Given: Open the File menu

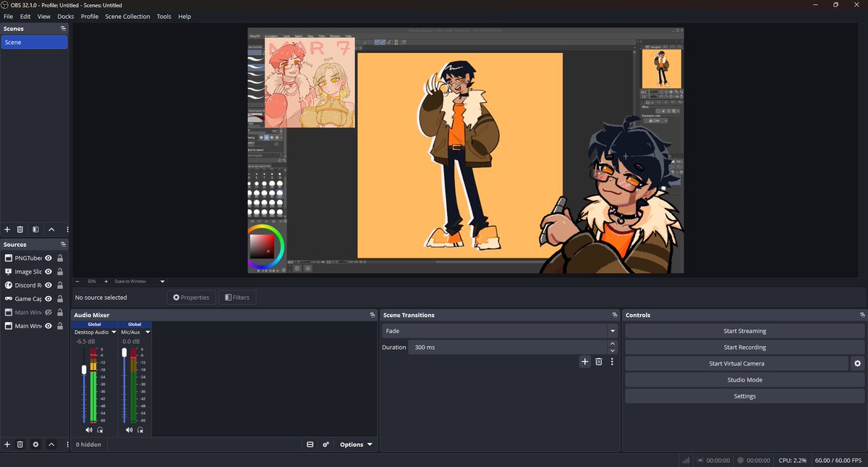Looking at the screenshot, I should 9,16.
